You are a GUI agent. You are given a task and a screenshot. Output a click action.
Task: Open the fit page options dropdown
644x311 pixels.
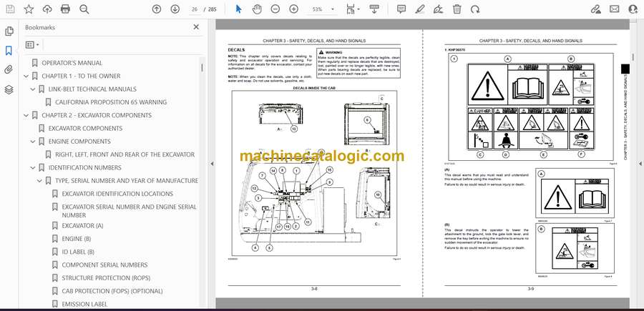click(x=352, y=9)
